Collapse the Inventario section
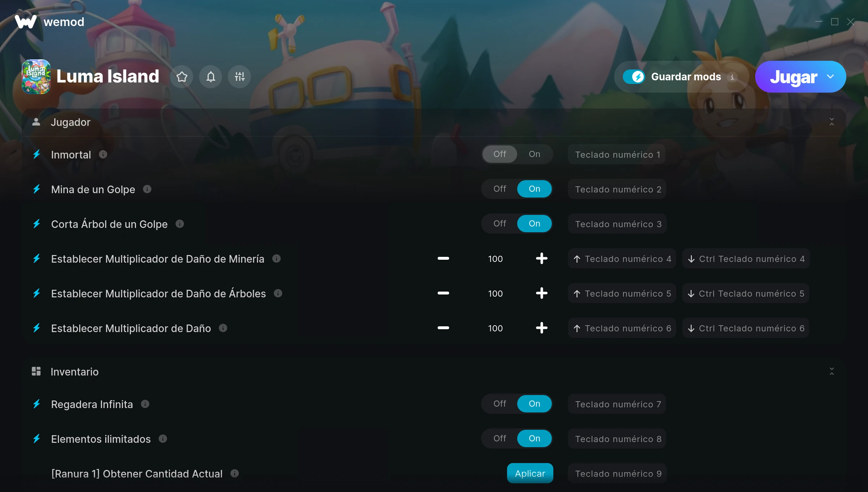868x492 pixels. (x=831, y=372)
